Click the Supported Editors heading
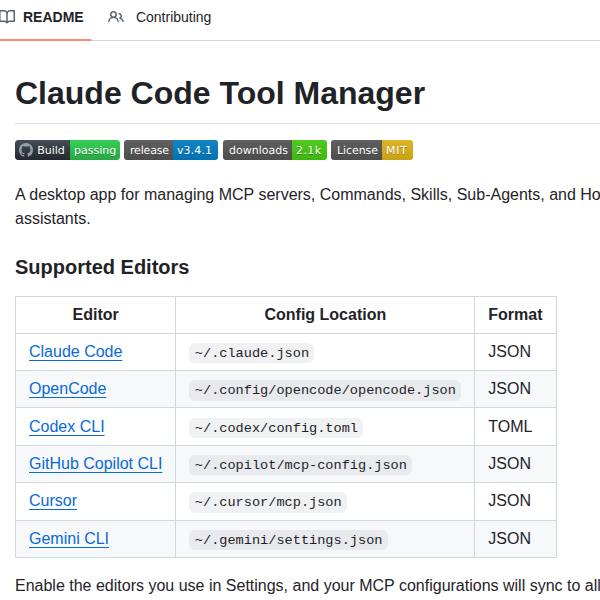This screenshot has height=600, width=600. [x=102, y=267]
